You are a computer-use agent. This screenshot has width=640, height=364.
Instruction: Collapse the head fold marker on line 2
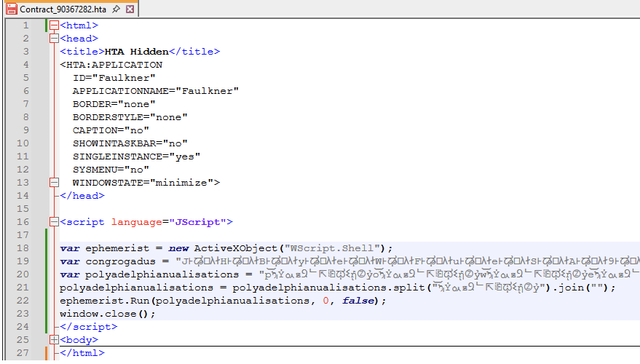click(54, 39)
